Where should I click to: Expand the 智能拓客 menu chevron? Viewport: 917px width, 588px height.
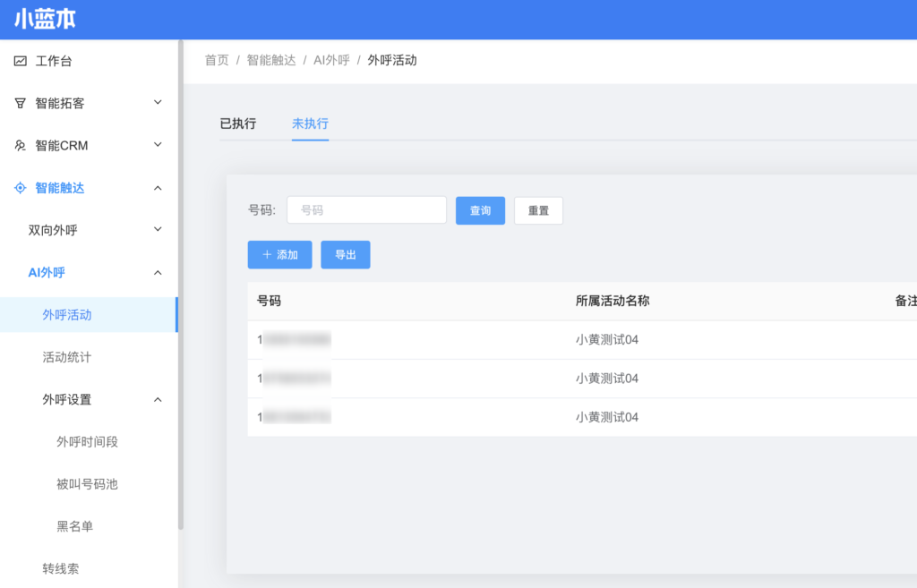[158, 103]
